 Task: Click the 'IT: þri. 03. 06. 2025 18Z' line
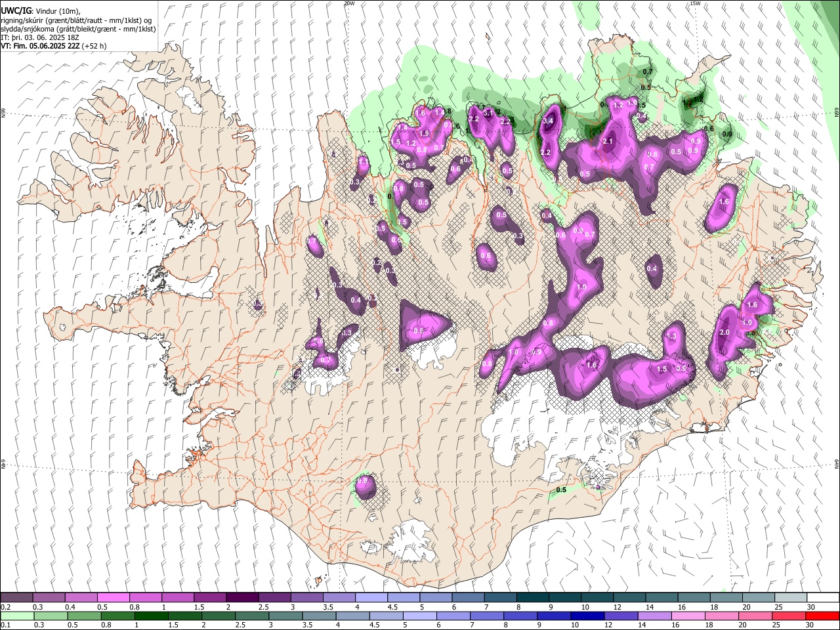point(39,37)
